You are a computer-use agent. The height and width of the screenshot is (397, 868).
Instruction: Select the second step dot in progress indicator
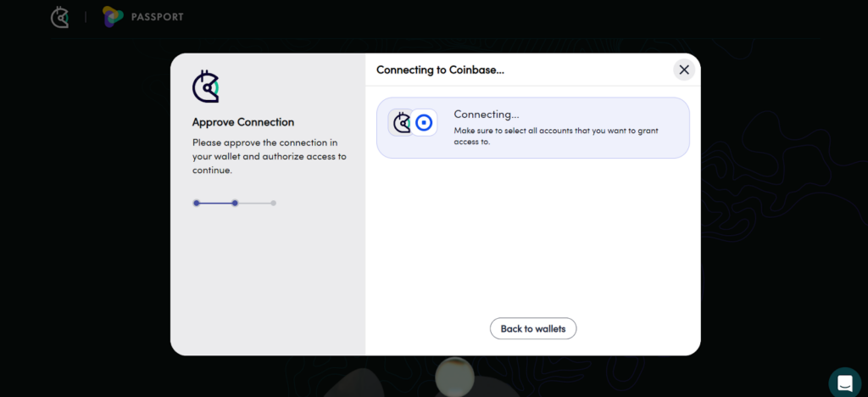pyautogui.click(x=235, y=204)
